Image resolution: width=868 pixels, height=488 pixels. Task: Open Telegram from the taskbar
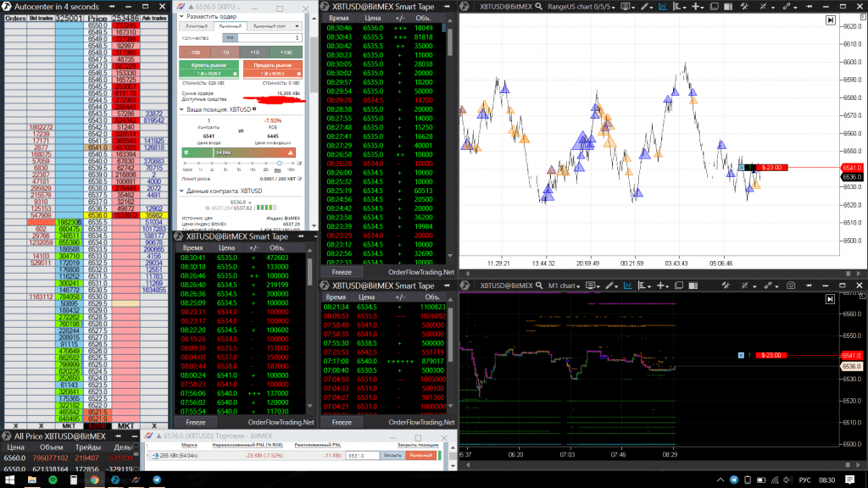click(x=157, y=480)
